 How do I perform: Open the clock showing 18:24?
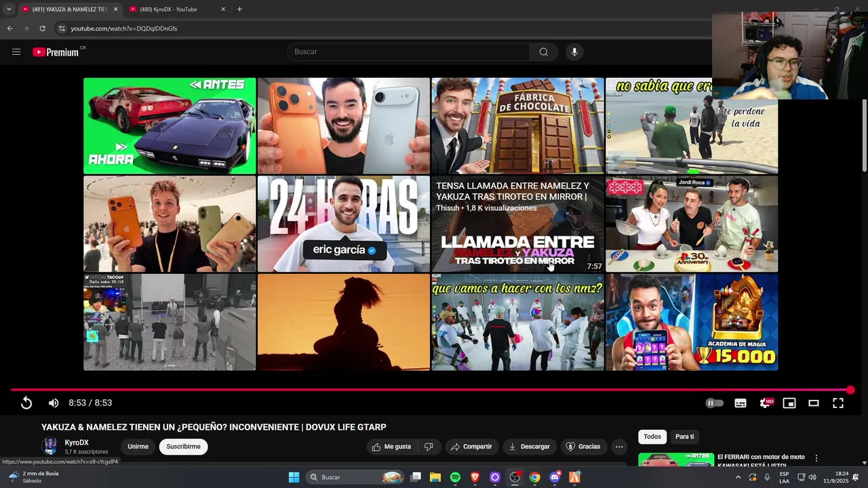click(x=842, y=477)
